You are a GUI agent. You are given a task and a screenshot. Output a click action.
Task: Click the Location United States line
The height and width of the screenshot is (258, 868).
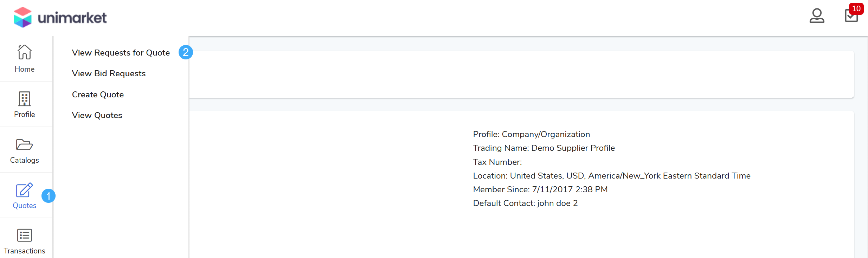(x=611, y=176)
